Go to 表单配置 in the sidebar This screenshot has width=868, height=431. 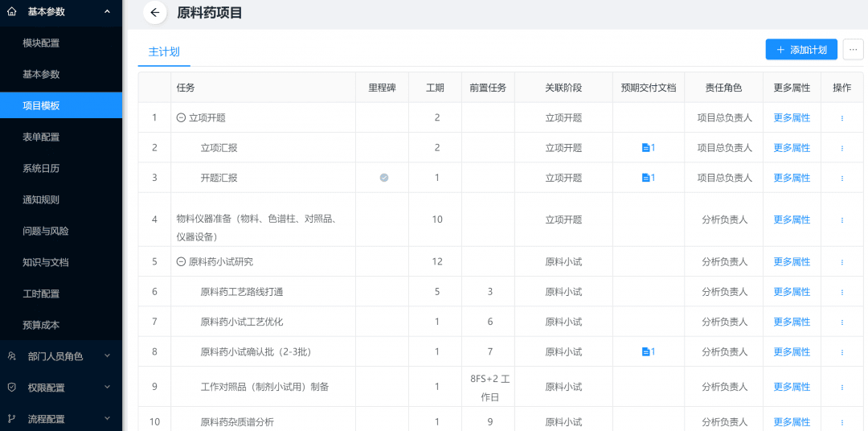(61, 137)
